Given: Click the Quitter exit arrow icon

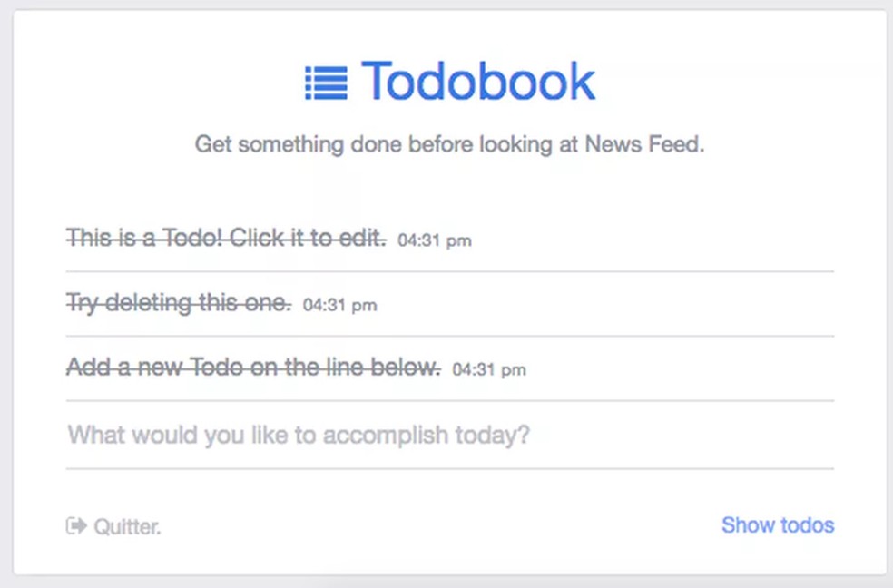Looking at the screenshot, I should [x=76, y=525].
